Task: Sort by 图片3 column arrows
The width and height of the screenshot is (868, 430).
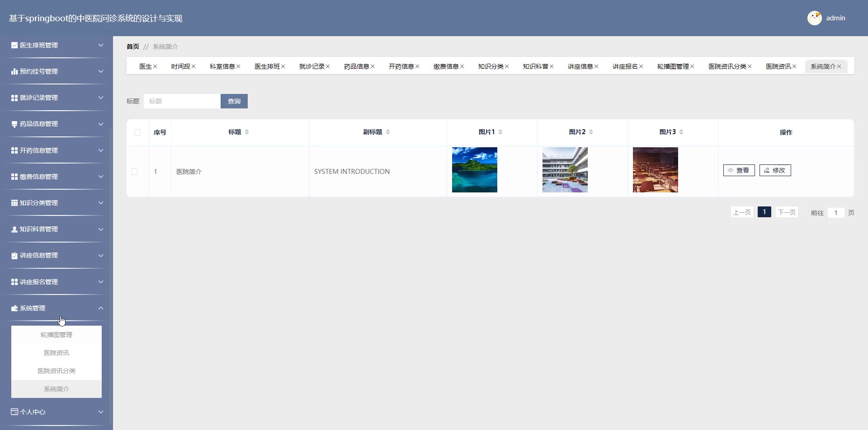Action: coord(681,132)
